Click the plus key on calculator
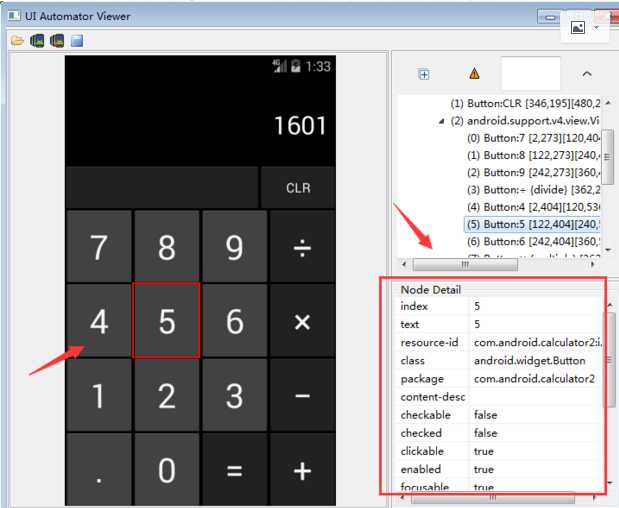This screenshot has width=619, height=508. click(302, 469)
